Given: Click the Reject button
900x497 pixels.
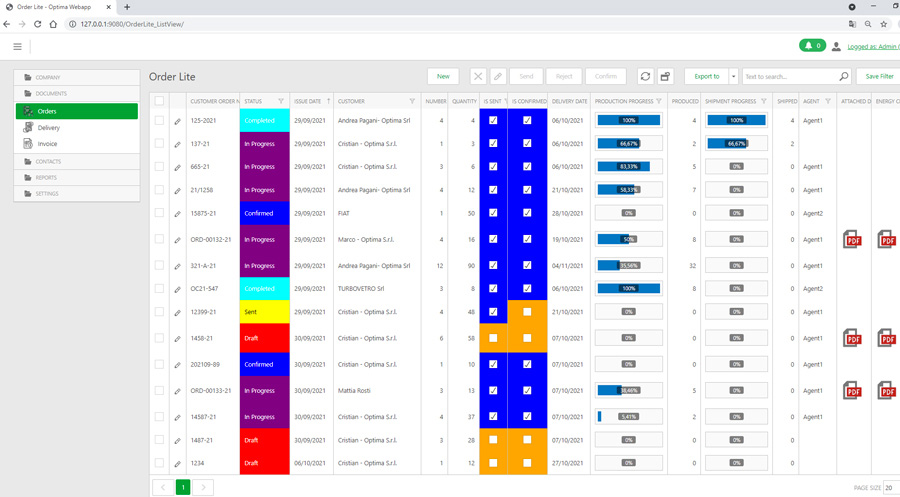Looking at the screenshot, I should [564, 76].
